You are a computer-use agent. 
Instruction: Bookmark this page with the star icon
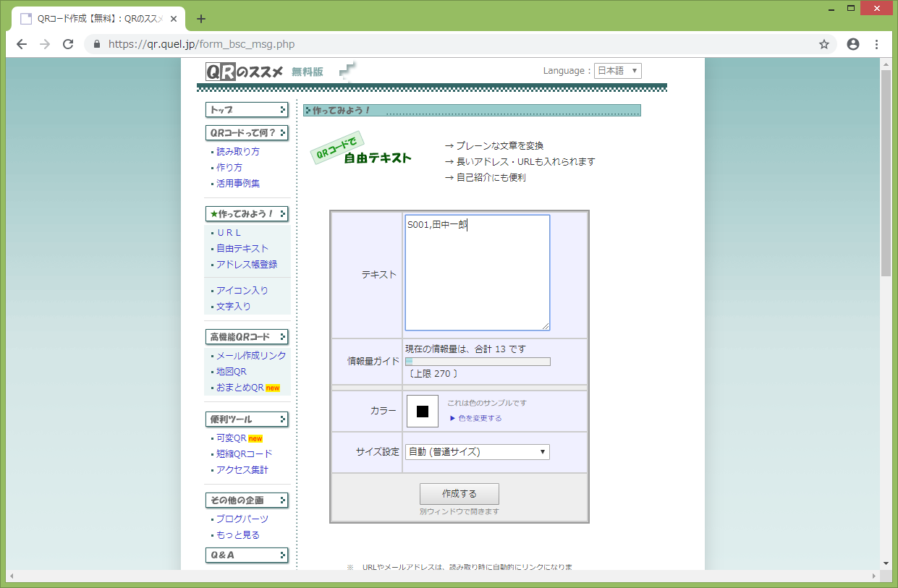click(823, 44)
